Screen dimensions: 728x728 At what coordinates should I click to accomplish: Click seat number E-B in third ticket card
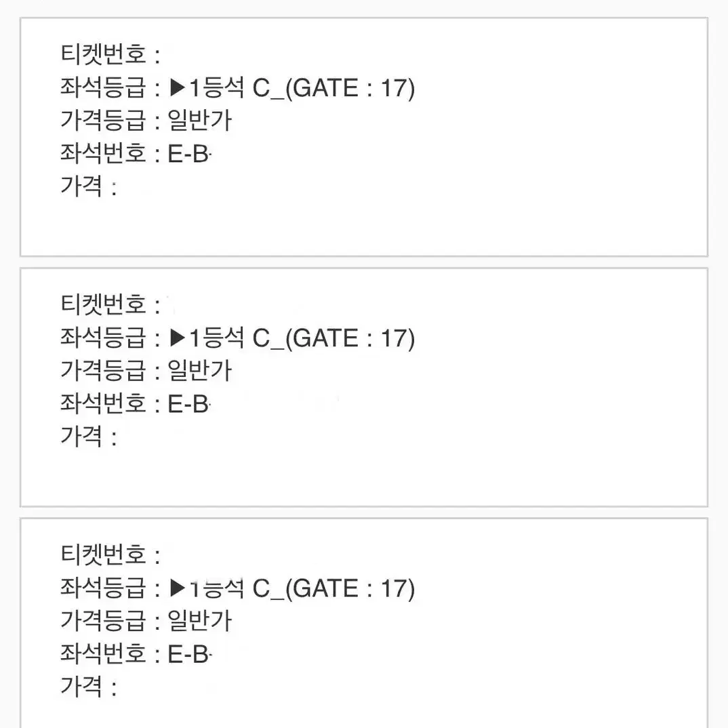pos(188,654)
